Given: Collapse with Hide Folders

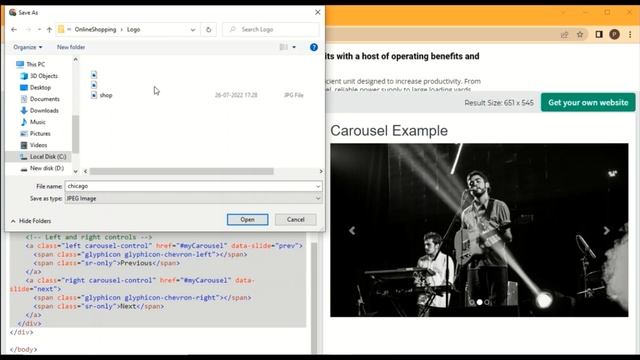Looking at the screenshot, I should pos(31,221).
